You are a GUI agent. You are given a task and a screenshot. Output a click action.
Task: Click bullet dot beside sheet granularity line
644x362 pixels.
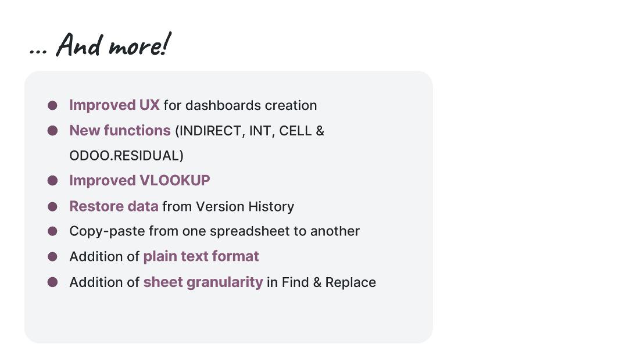52,282
